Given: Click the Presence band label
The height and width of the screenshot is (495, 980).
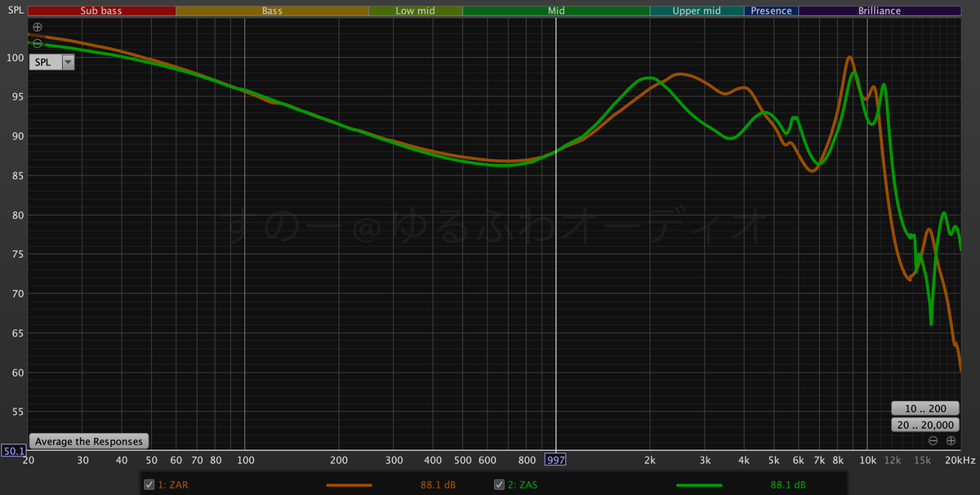Looking at the screenshot, I should tap(771, 11).
